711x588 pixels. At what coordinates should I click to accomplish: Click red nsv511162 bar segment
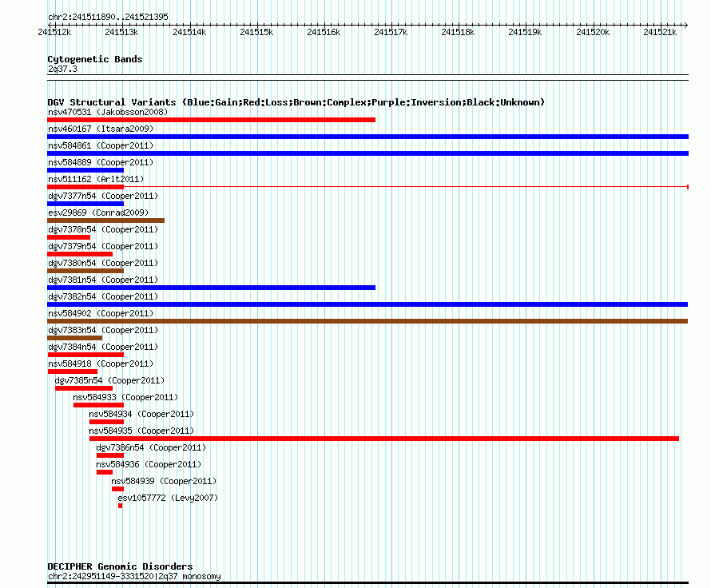click(x=85, y=187)
